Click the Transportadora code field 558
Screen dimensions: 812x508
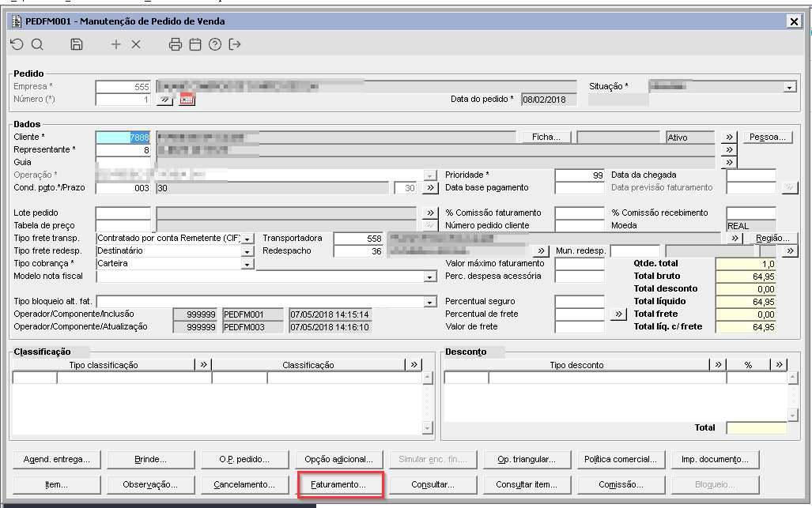tap(358, 239)
